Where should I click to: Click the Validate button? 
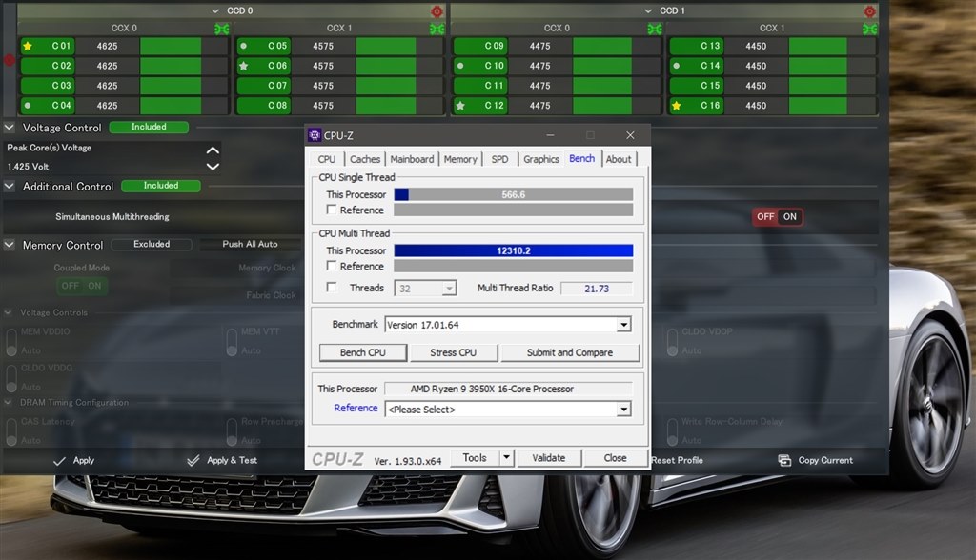pyautogui.click(x=549, y=458)
